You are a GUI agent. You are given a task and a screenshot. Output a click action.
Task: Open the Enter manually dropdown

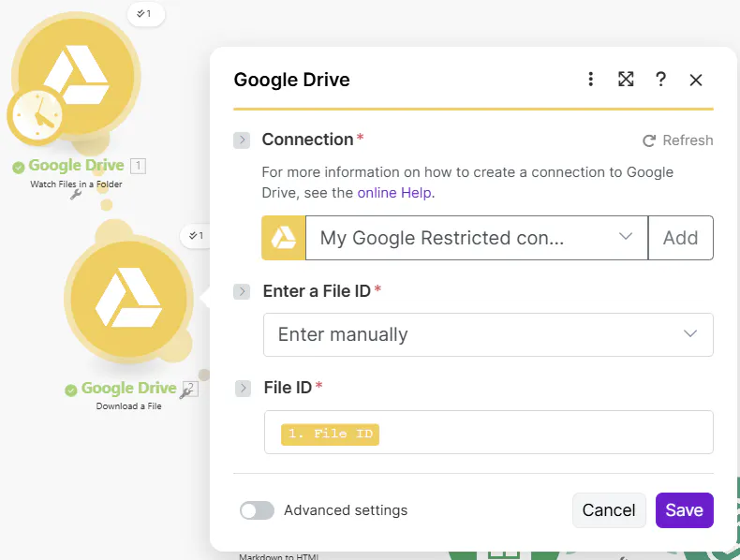click(x=488, y=334)
